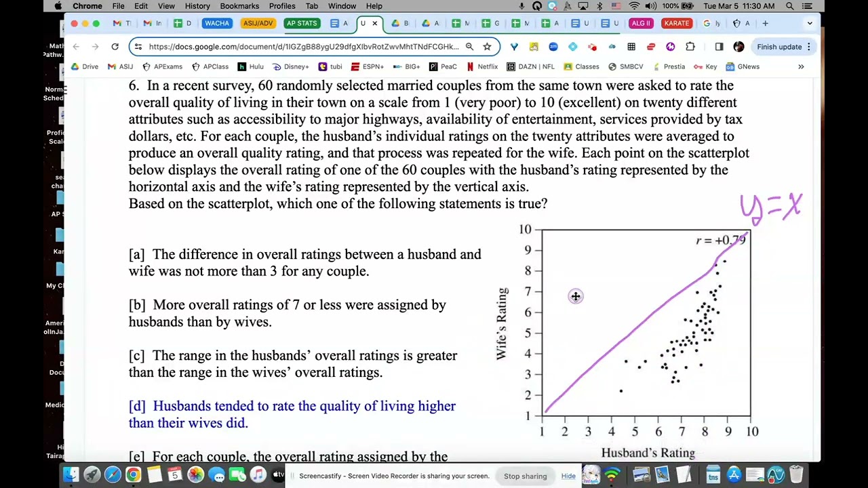Open Chrome three-dot menu beside Finish update
Screen dimensions: 868x488
[x=809, y=47]
